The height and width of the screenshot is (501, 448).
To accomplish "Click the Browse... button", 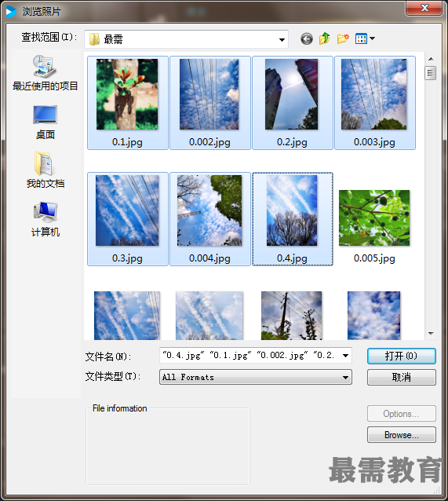I will point(402,435).
